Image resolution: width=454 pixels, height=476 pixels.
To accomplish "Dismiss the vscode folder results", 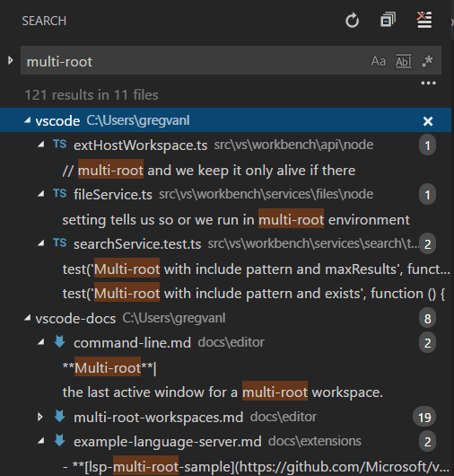I will pos(428,121).
